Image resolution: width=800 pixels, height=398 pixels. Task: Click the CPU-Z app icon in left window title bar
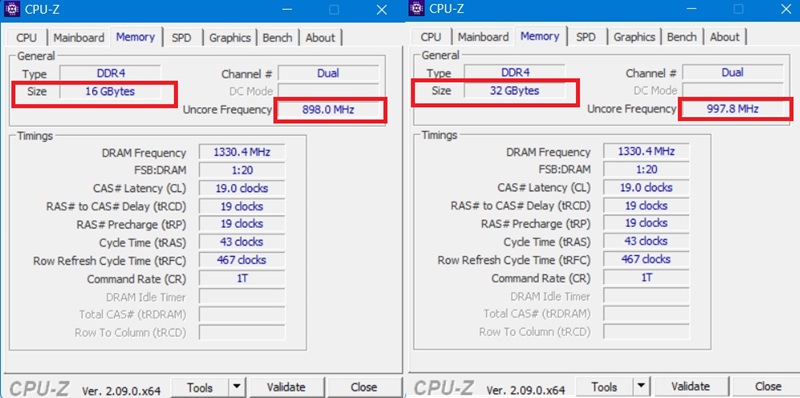(12, 9)
